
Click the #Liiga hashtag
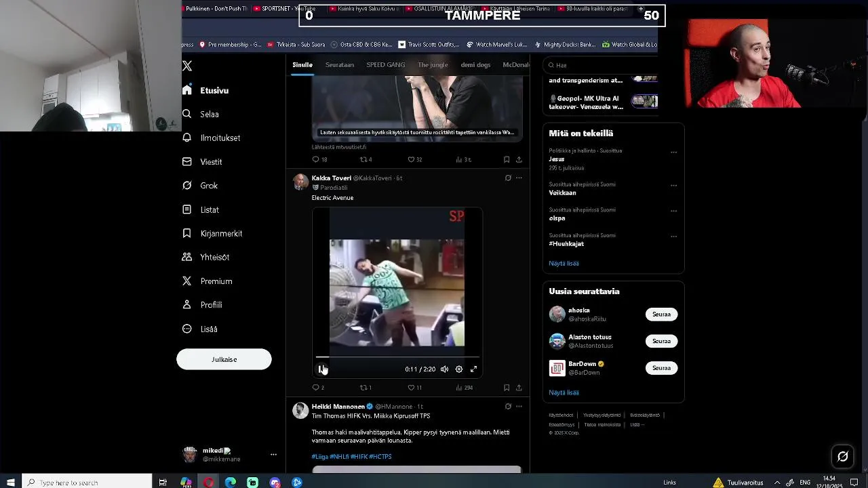[x=319, y=457]
